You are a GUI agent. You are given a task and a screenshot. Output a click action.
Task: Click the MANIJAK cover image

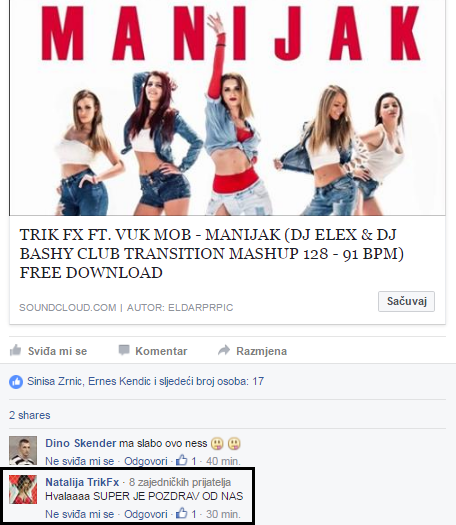227,107
